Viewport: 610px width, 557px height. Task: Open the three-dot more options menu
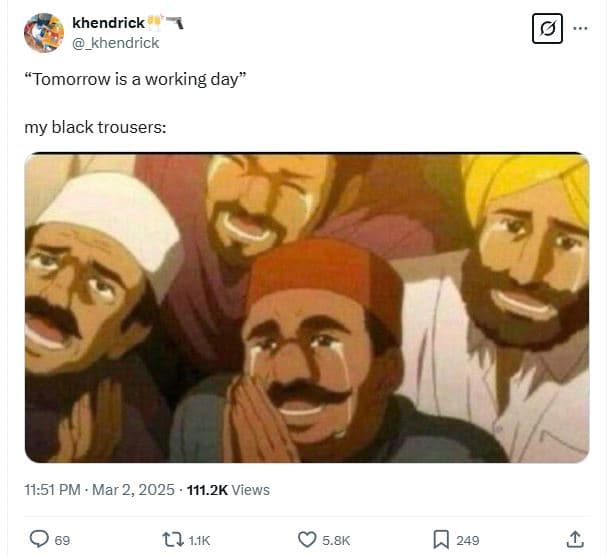[x=581, y=27]
